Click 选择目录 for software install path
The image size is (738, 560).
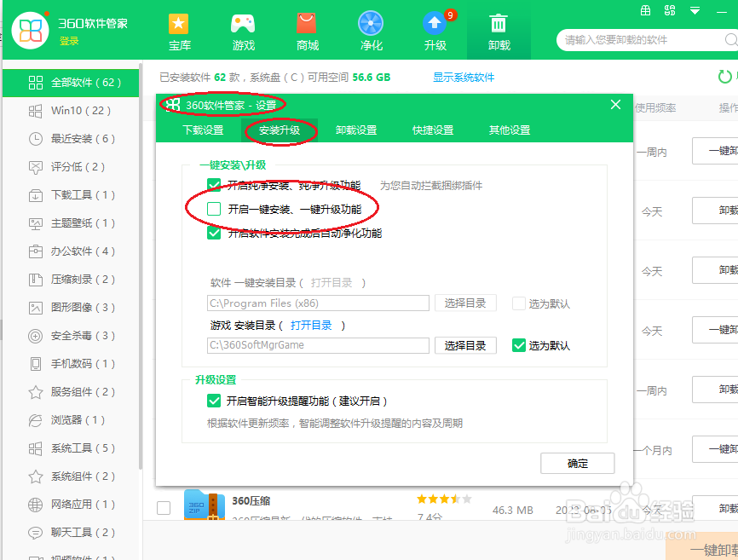tap(465, 303)
